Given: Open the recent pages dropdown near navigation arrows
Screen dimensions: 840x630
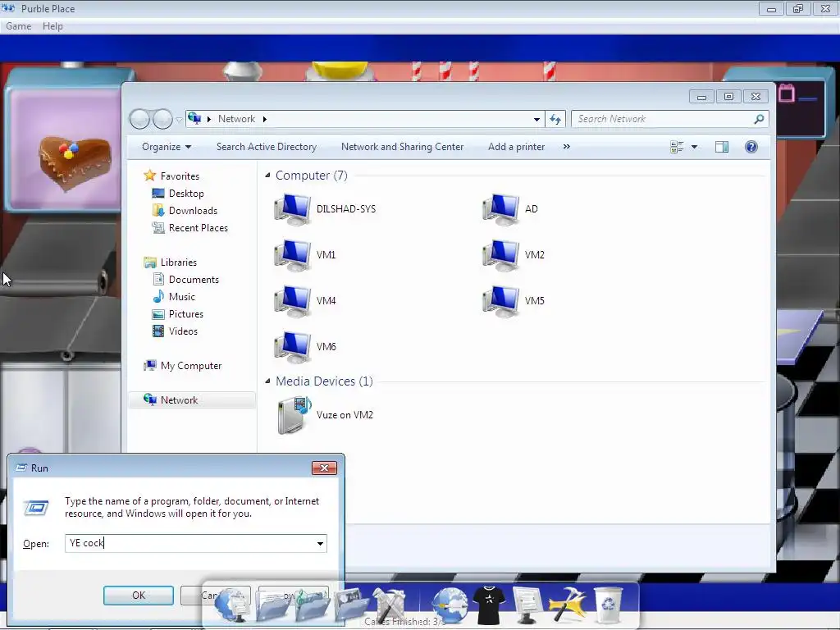Looking at the screenshot, I should (179, 120).
